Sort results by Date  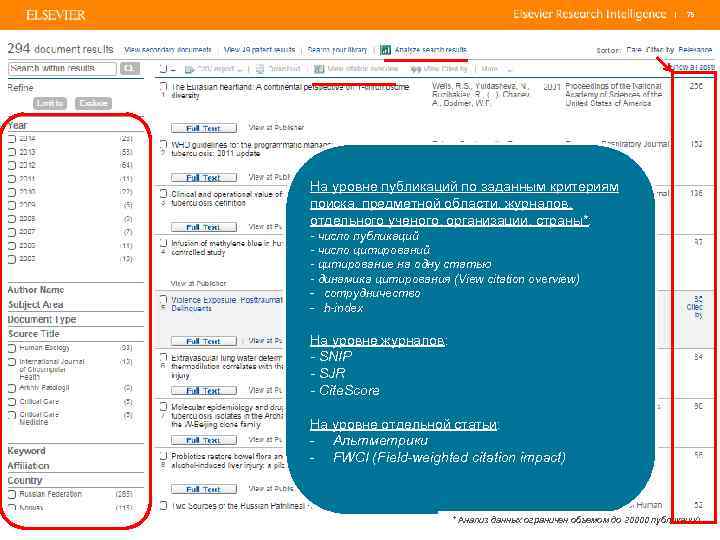pyautogui.click(x=634, y=50)
